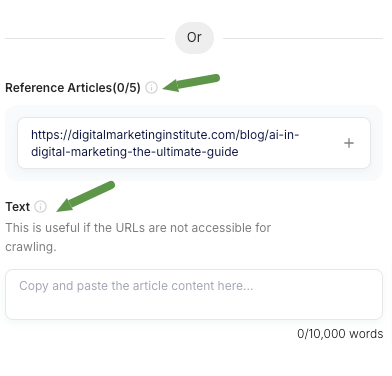Screen dimensions: 392x376
Task: Click the 'Or' separator label
Action: (194, 38)
